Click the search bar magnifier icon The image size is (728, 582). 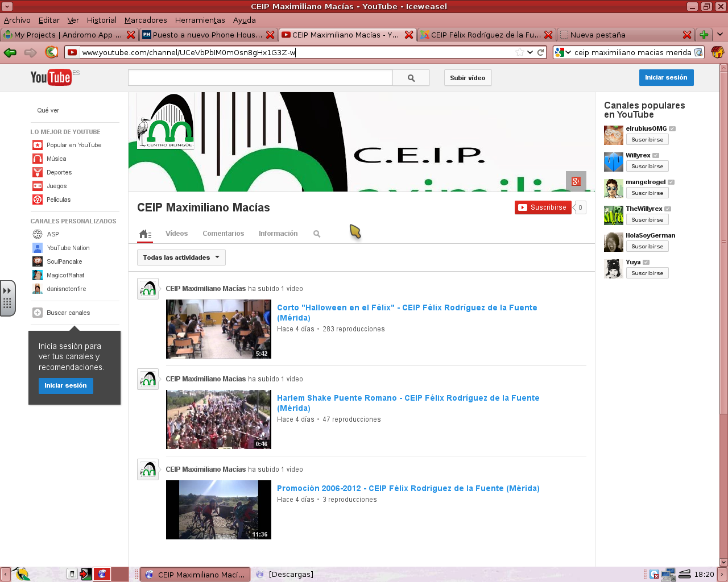[698, 52]
